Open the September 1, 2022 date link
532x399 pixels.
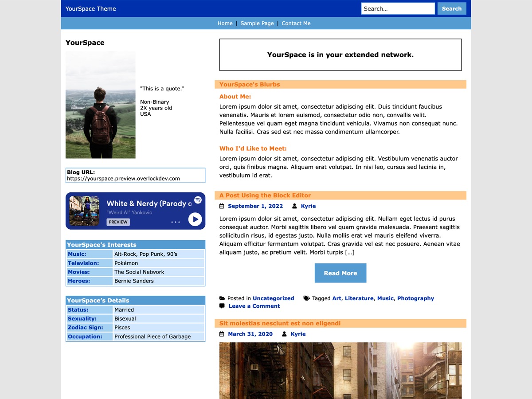tap(255, 206)
